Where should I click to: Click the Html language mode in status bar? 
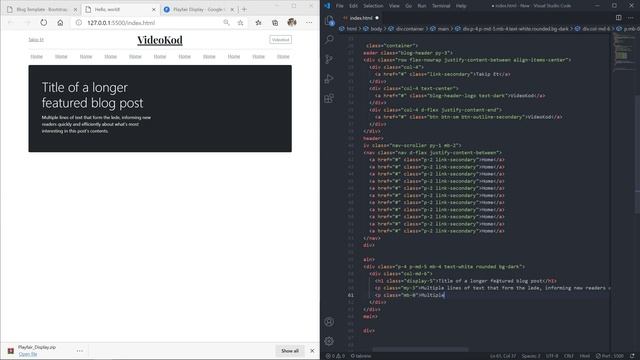(x=584, y=356)
